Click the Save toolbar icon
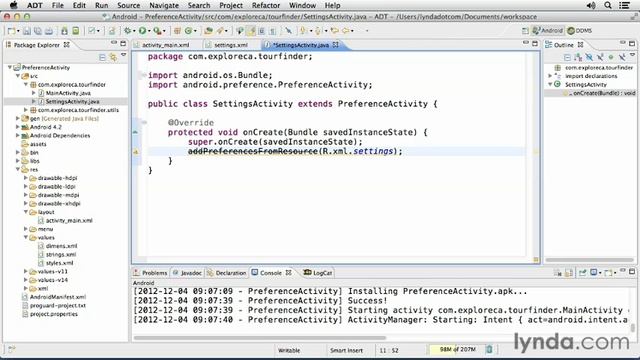Screen dimensions: 640x360 [27, 31]
